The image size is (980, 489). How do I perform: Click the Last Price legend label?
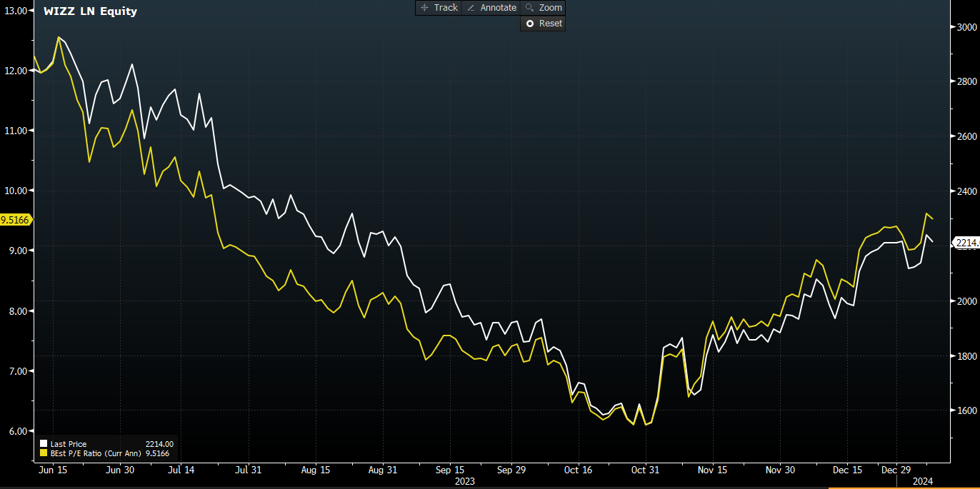69,444
